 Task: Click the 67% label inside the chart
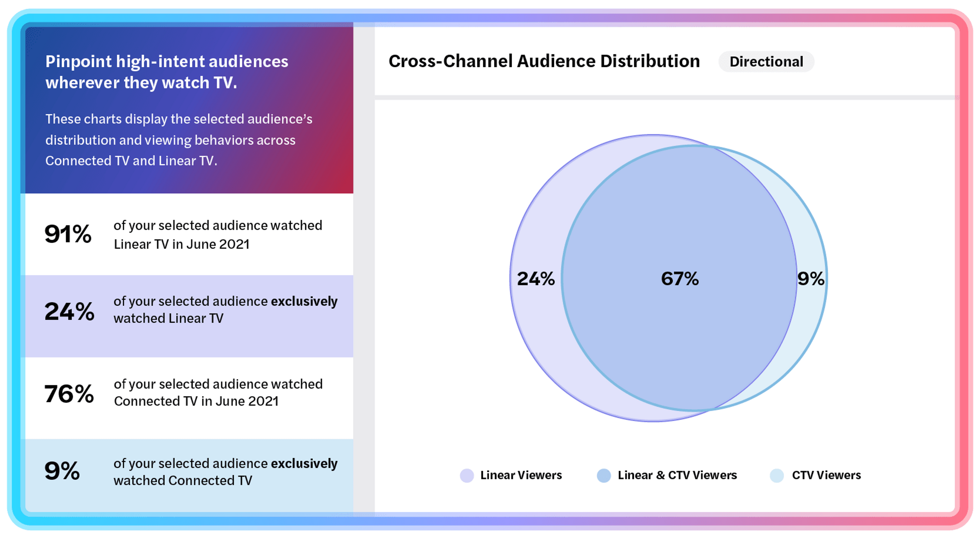click(x=680, y=279)
